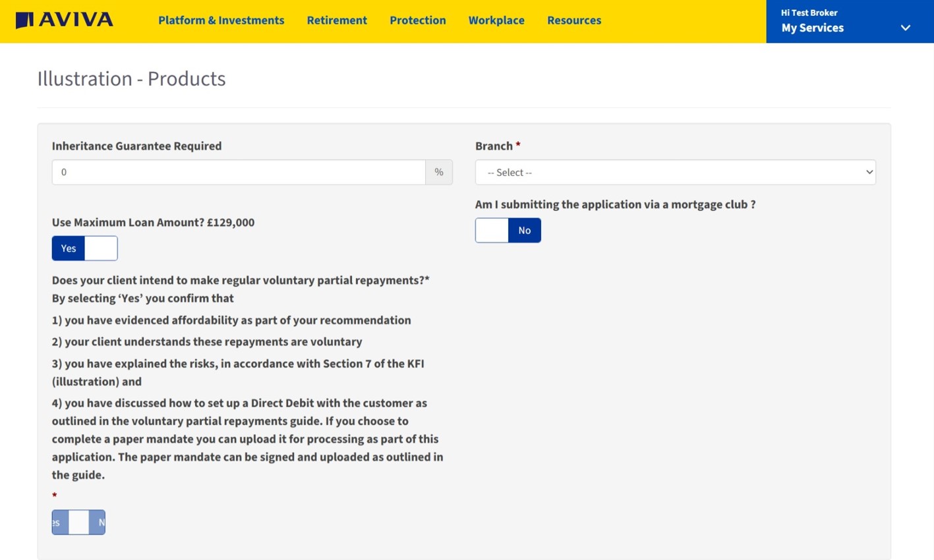Expand the My Services dropdown

point(850,21)
